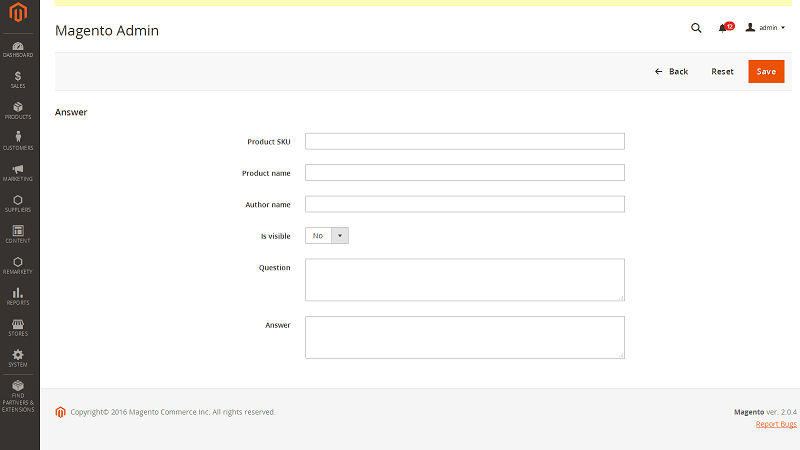Focus the Product SKU input field
800x450 pixels.
coord(464,141)
